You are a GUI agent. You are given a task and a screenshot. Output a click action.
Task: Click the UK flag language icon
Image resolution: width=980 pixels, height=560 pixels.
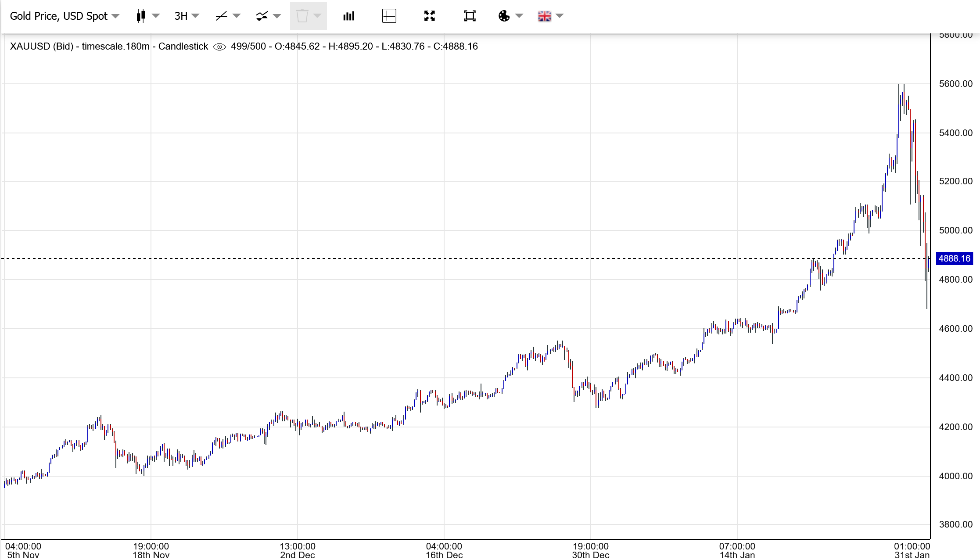(544, 16)
